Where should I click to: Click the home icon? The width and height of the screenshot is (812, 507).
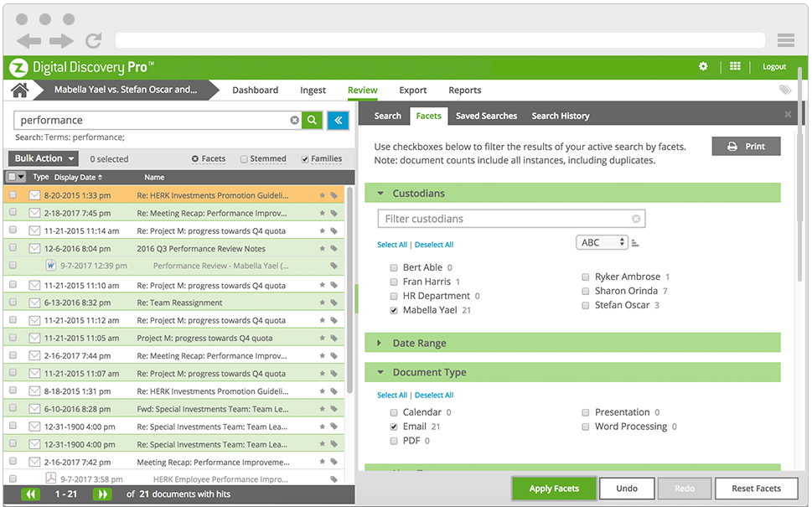[x=20, y=91]
